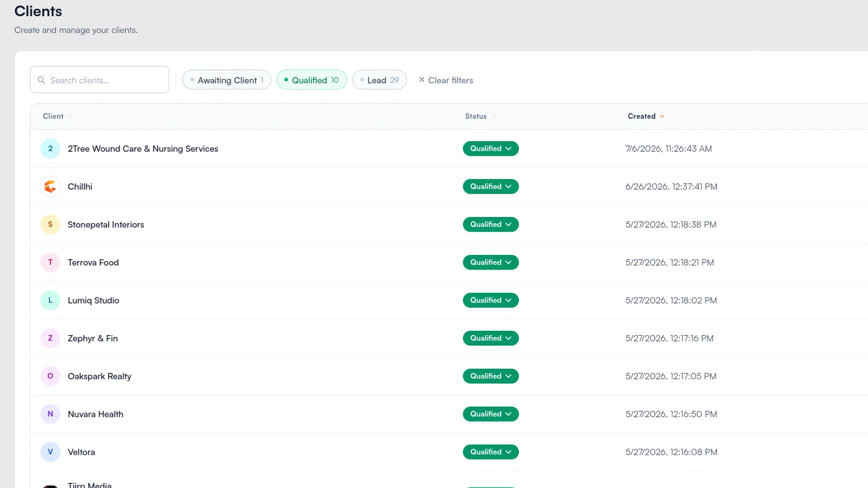Screen dimensions: 868x488
Task: Open status dropdown for Stonepetal Interiors
Action: click(490, 224)
